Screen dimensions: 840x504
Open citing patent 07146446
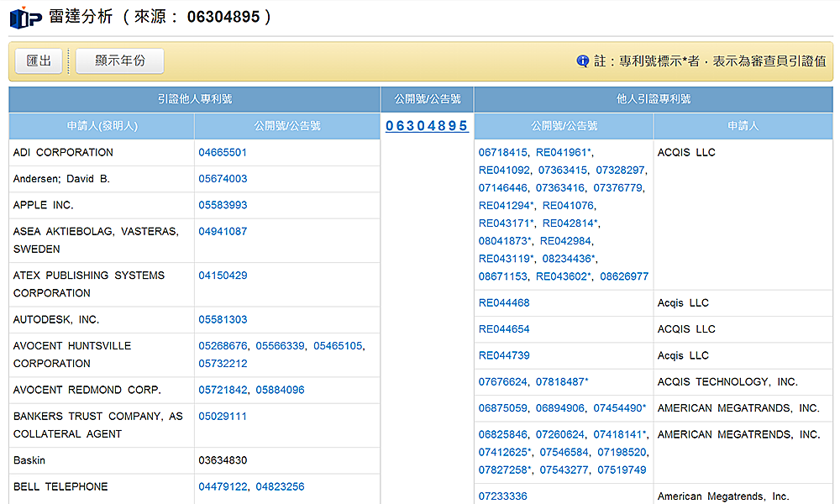pyautogui.click(x=503, y=187)
